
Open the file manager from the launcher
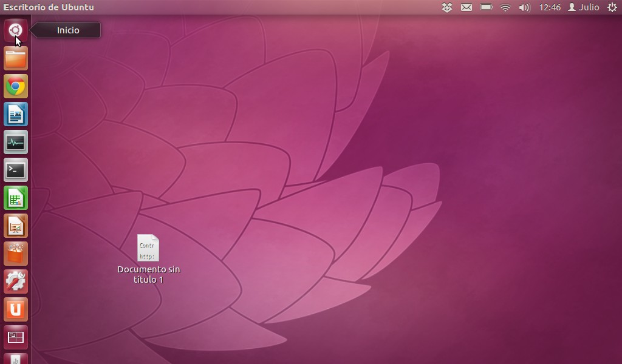pos(15,58)
